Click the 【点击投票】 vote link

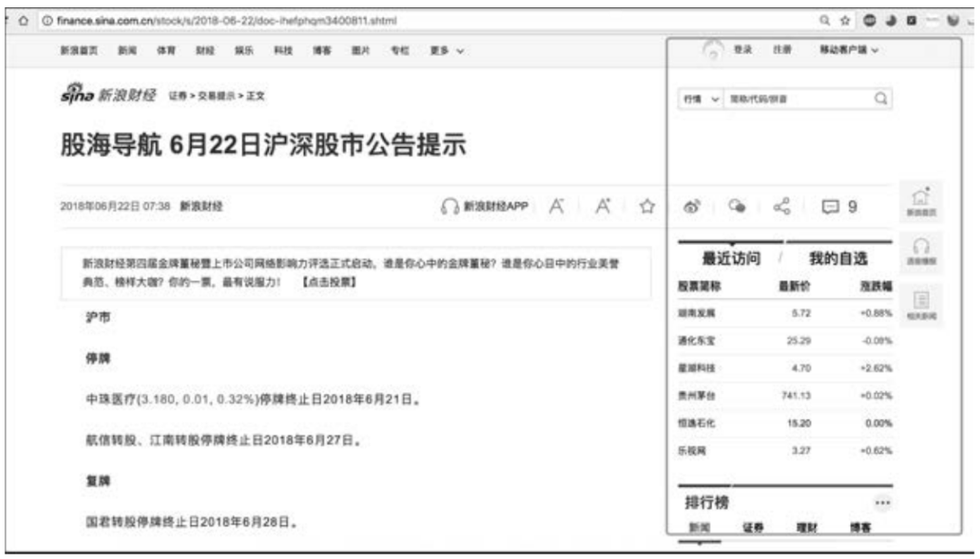tap(329, 282)
